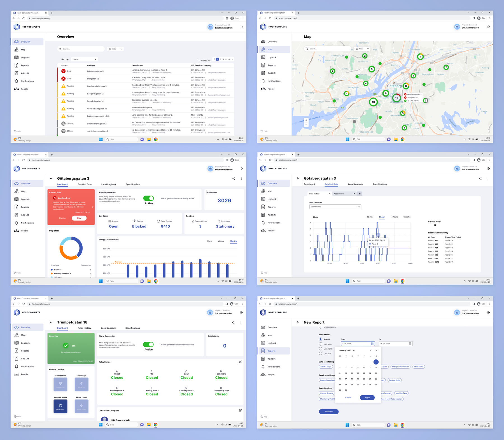Select the Last year radio button
Image resolution: width=504 pixels, height=440 pixels.
[321, 354]
